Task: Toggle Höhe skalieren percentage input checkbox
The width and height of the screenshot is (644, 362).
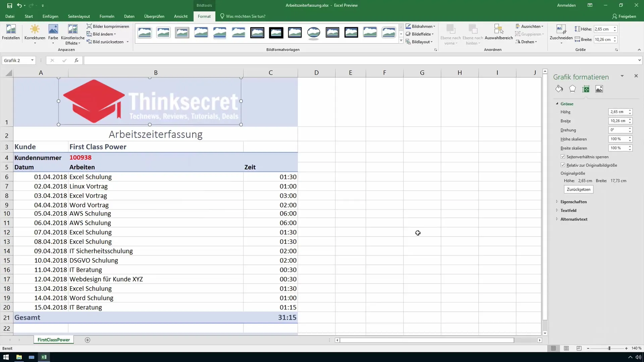Action: 619,139
